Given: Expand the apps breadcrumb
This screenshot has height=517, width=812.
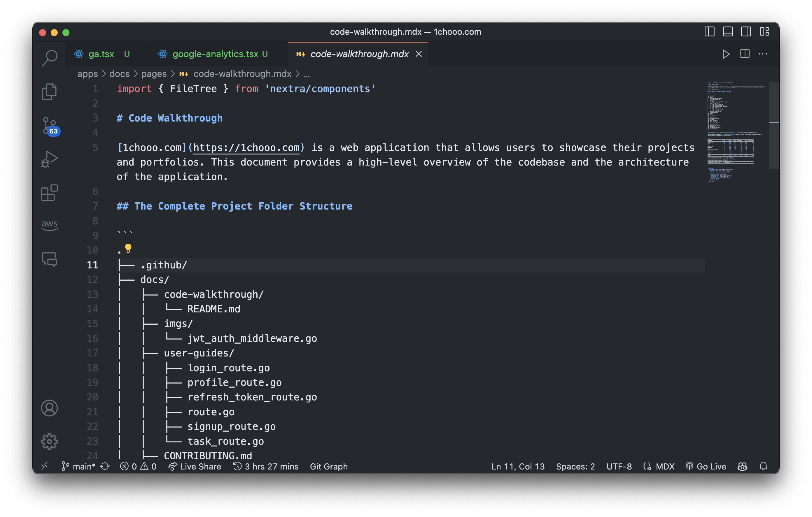Looking at the screenshot, I should (x=87, y=74).
